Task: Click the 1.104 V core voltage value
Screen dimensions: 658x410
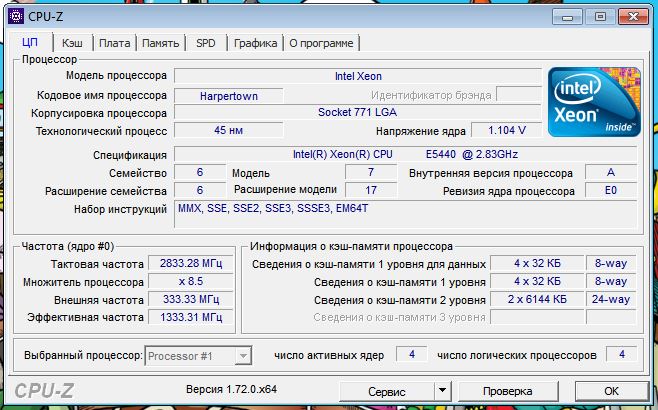Action: click(x=507, y=130)
